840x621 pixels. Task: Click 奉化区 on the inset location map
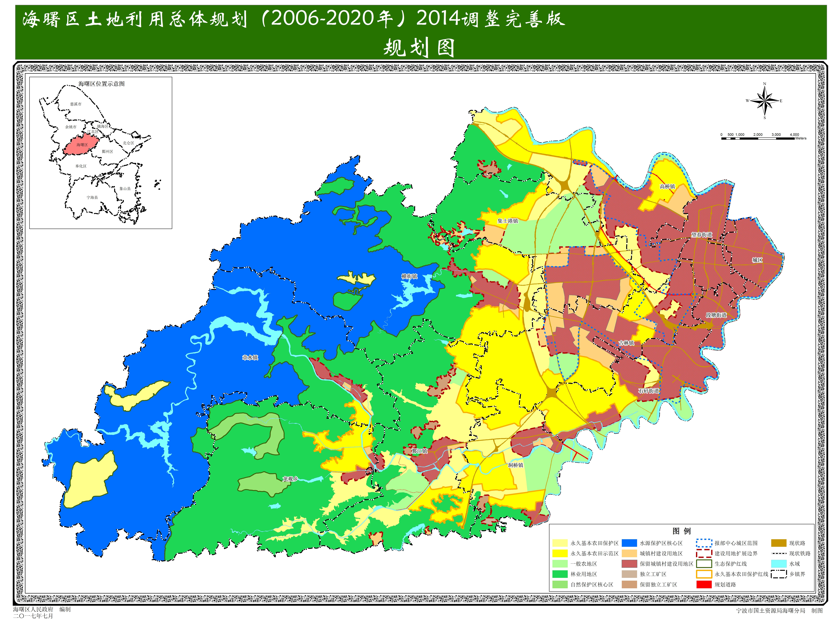pyautogui.click(x=81, y=166)
